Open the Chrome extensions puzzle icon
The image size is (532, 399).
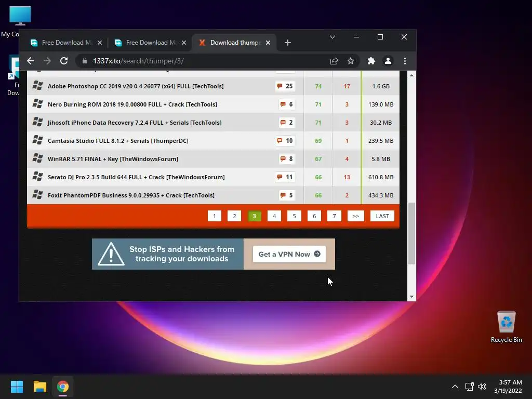[371, 61]
